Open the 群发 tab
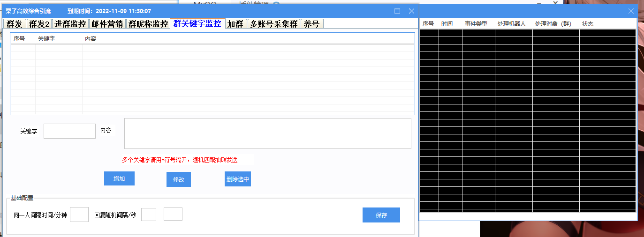 pos(14,24)
